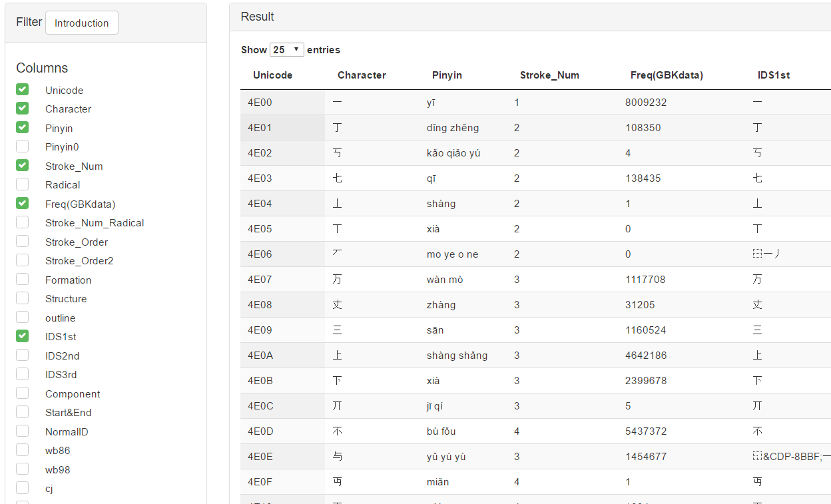Viewport: 831px width, 504px height.
Task: Click the pinyin cell 'shàng shǎng'
Action: click(x=457, y=356)
